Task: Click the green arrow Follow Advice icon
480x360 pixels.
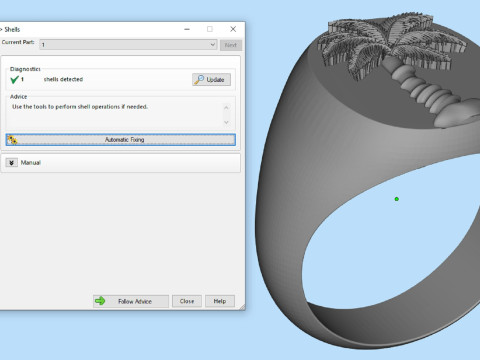Action: click(x=100, y=301)
